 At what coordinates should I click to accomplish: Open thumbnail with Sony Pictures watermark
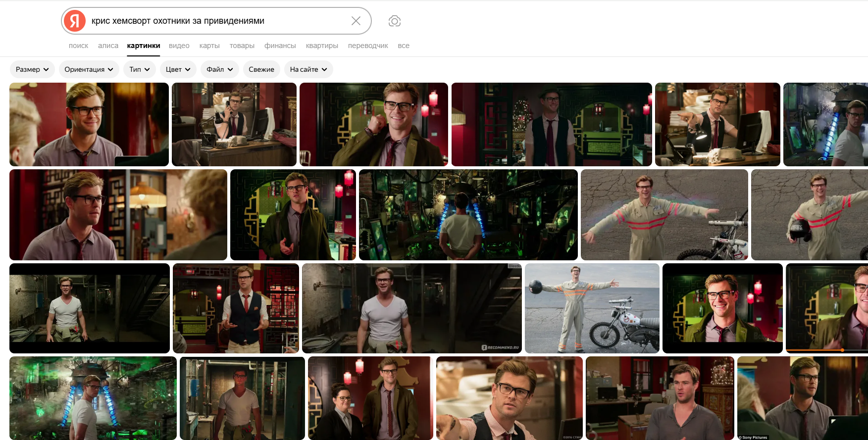pos(803,398)
